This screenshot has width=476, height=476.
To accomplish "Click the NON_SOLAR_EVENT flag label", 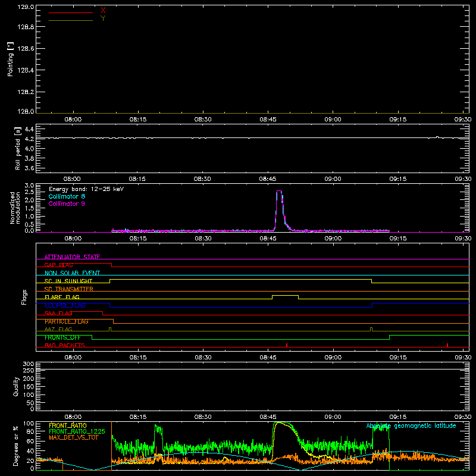I will point(72,273).
